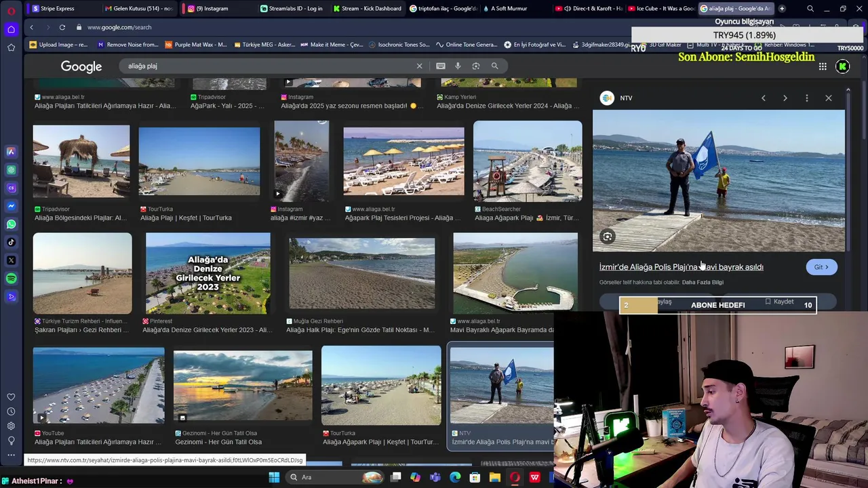Open Task View from the taskbar

click(395, 477)
